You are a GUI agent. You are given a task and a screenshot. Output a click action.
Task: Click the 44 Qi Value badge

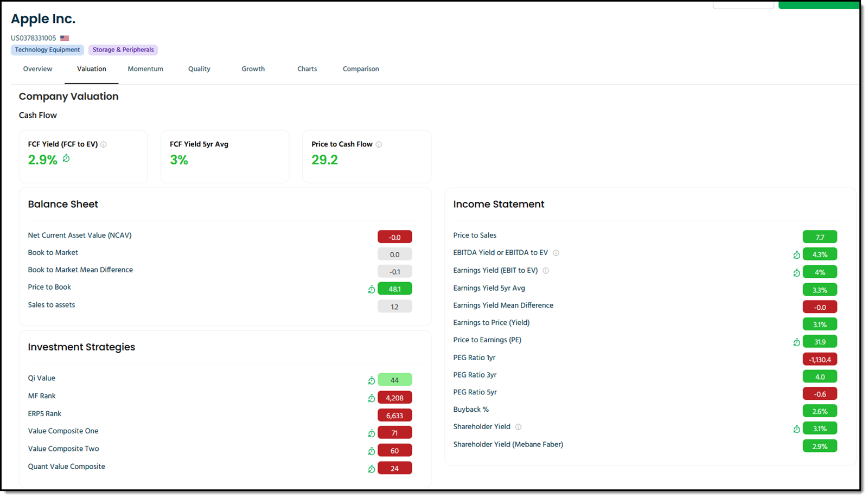(x=395, y=380)
